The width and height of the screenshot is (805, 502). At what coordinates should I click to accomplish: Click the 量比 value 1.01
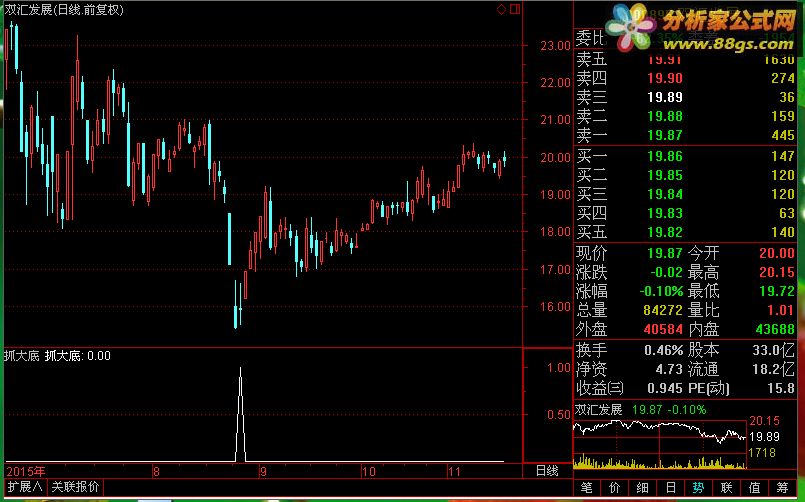click(x=780, y=310)
